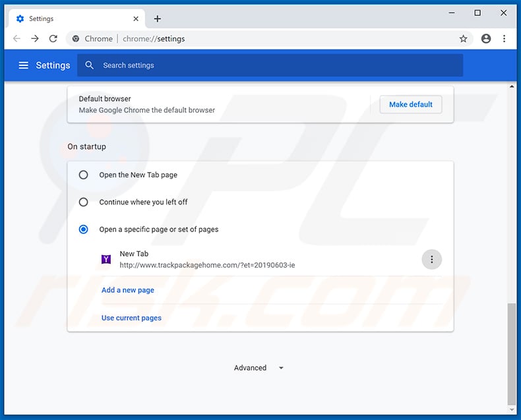Close the Settings tab
Screen dimensions: 521x420
pos(136,18)
